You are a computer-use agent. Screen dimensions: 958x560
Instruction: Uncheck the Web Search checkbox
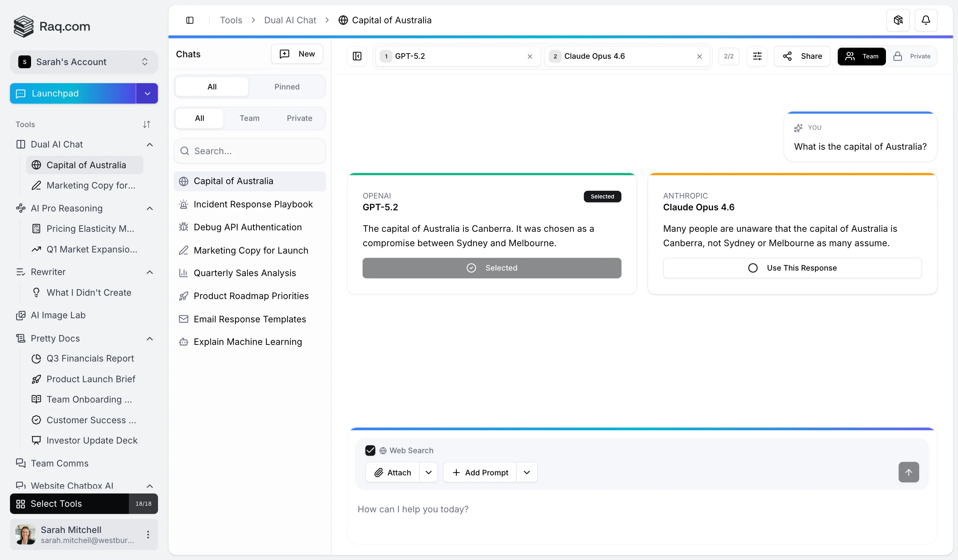[370, 451]
